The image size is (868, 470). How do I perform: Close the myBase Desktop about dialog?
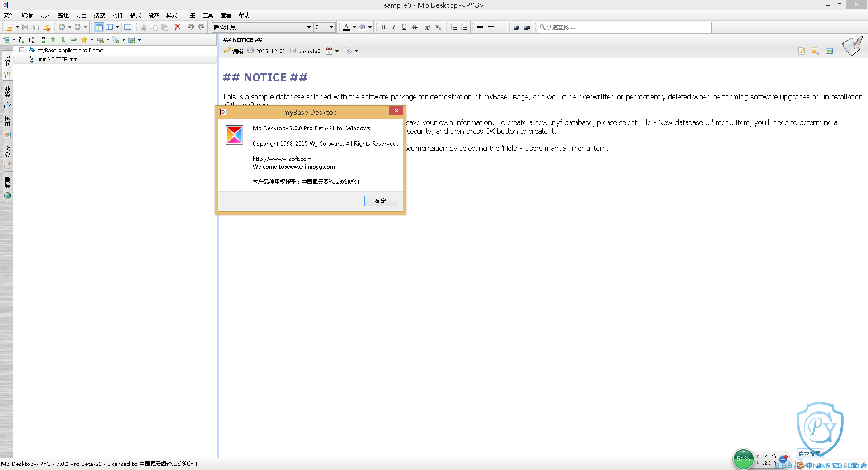pyautogui.click(x=396, y=111)
